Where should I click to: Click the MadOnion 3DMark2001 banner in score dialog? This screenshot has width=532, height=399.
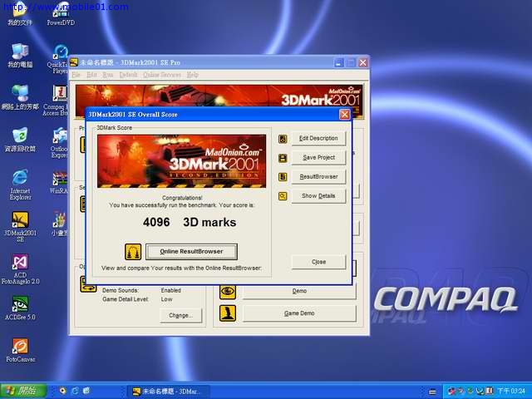pos(181,161)
